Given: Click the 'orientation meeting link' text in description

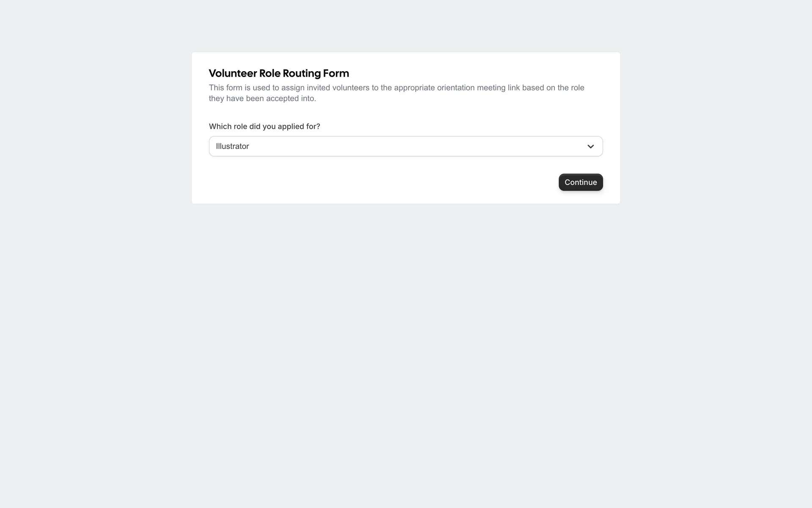Looking at the screenshot, I should coord(478,88).
